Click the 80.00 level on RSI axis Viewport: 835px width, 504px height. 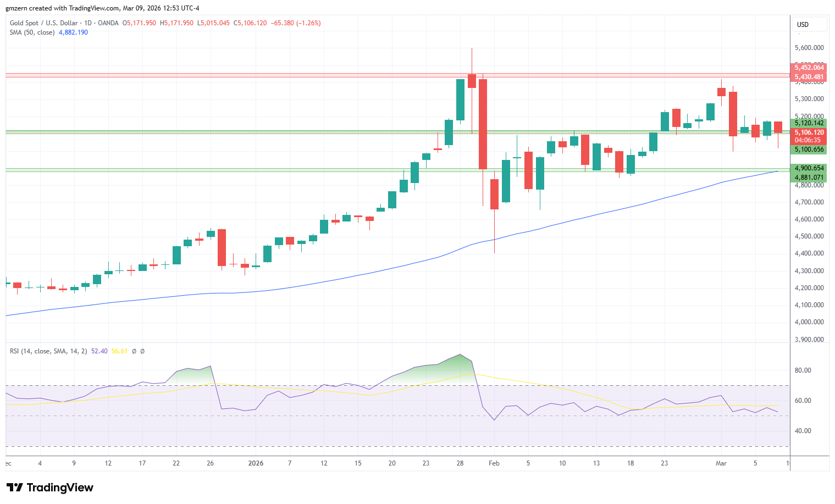pyautogui.click(x=803, y=370)
